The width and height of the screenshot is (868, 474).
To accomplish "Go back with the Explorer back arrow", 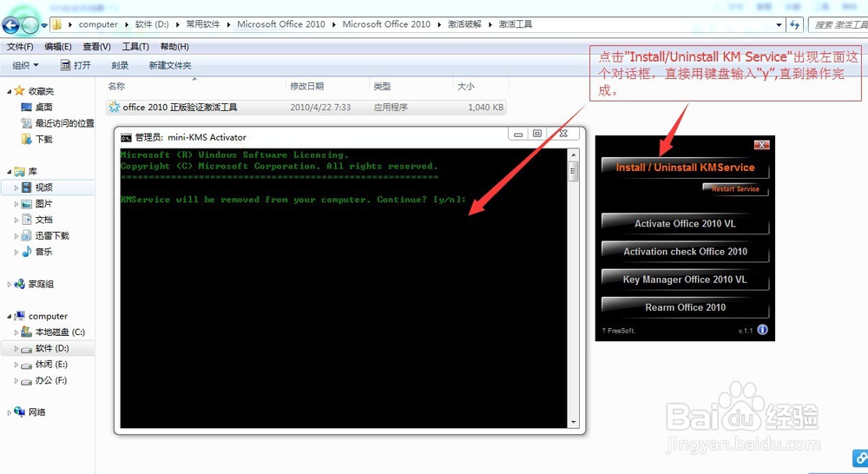I will pyautogui.click(x=10, y=24).
